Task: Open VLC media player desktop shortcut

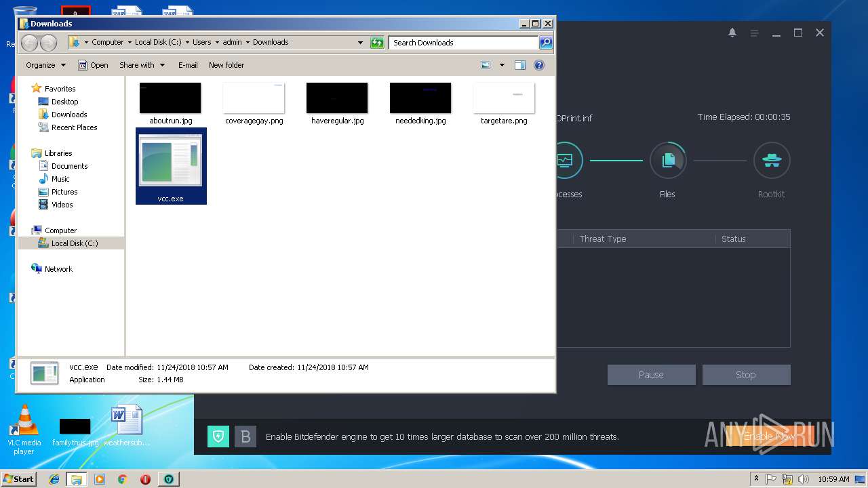Action: coord(24,430)
